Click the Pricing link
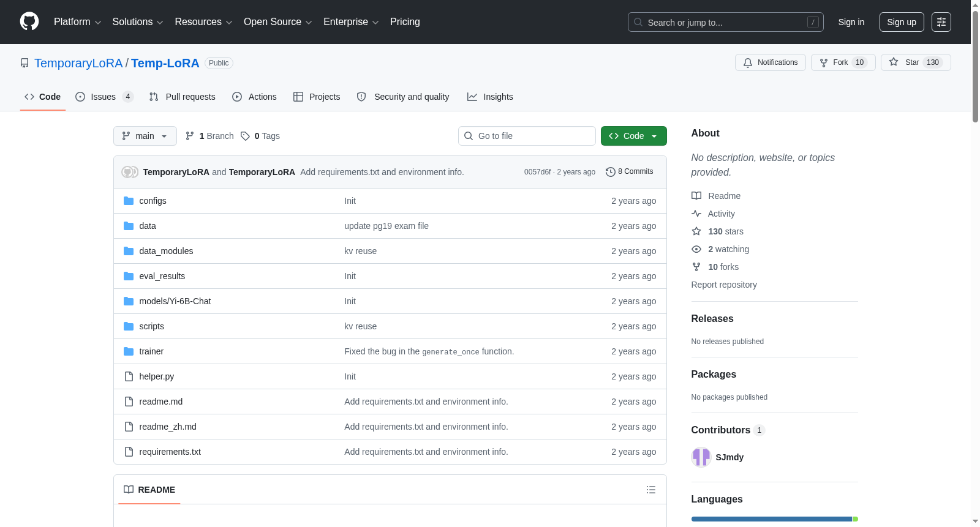 [x=405, y=22]
